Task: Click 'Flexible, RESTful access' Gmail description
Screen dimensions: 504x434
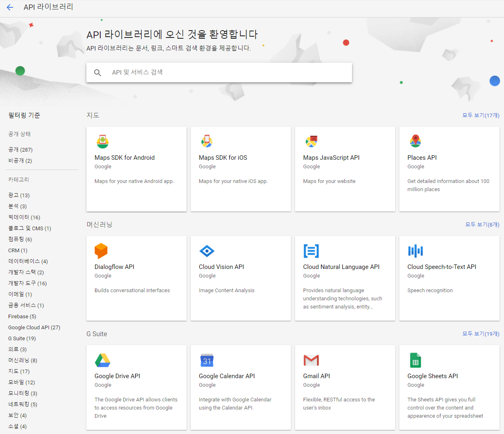Action: click(x=339, y=404)
